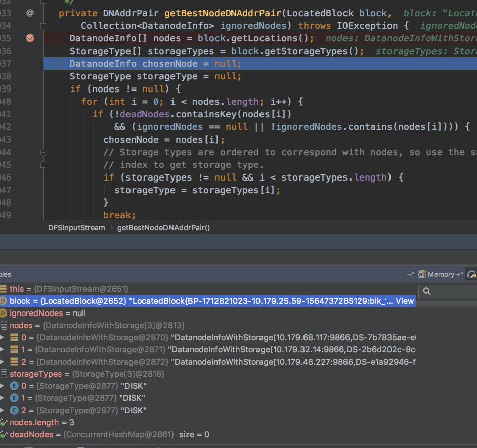The image size is (477, 448).
Task: Click object icon of nodes element 2
Action: [14, 362]
